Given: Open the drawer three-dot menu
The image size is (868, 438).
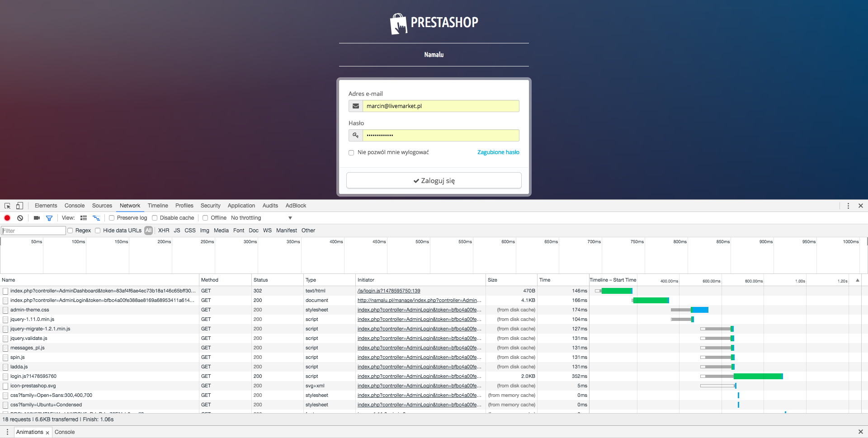Looking at the screenshot, I should [x=7, y=432].
